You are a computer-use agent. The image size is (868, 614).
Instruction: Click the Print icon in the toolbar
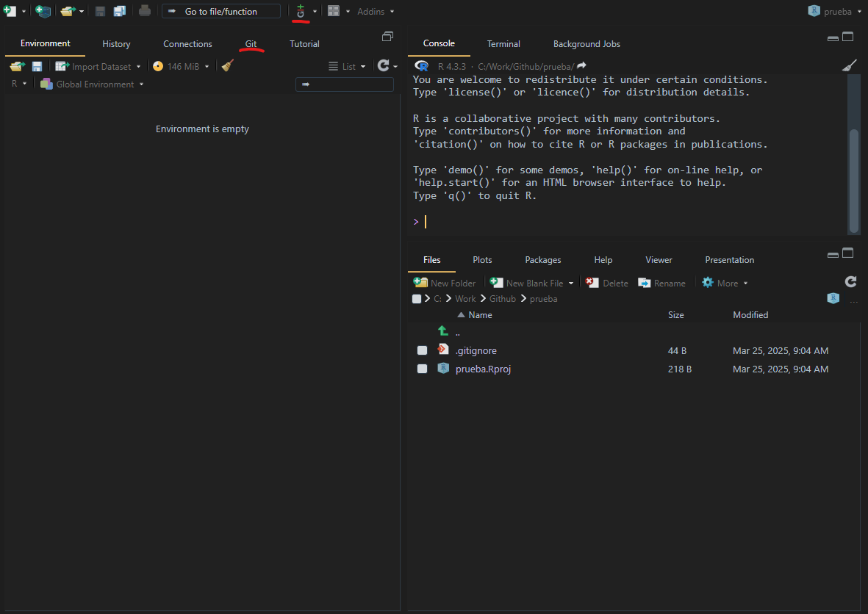[145, 10]
